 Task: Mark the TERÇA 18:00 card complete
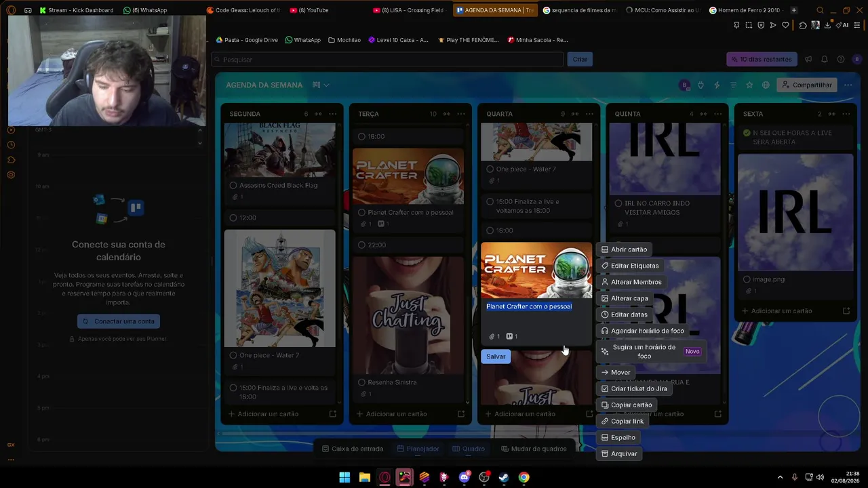click(361, 136)
